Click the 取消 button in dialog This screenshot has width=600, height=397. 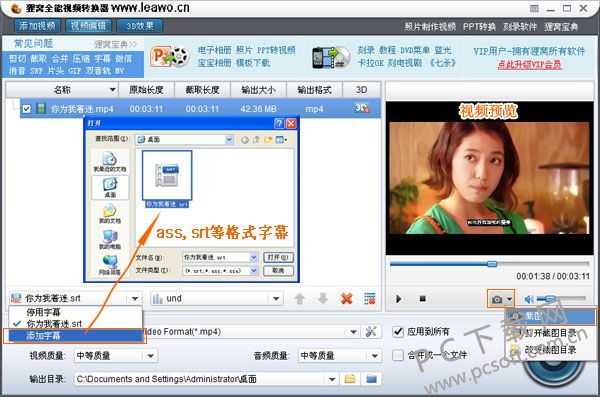tap(278, 271)
